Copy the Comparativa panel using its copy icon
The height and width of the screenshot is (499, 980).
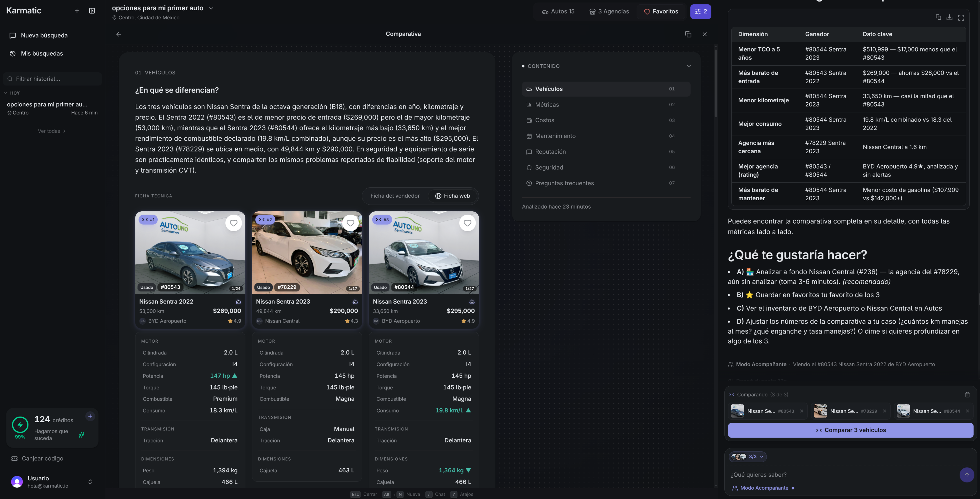pos(688,34)
